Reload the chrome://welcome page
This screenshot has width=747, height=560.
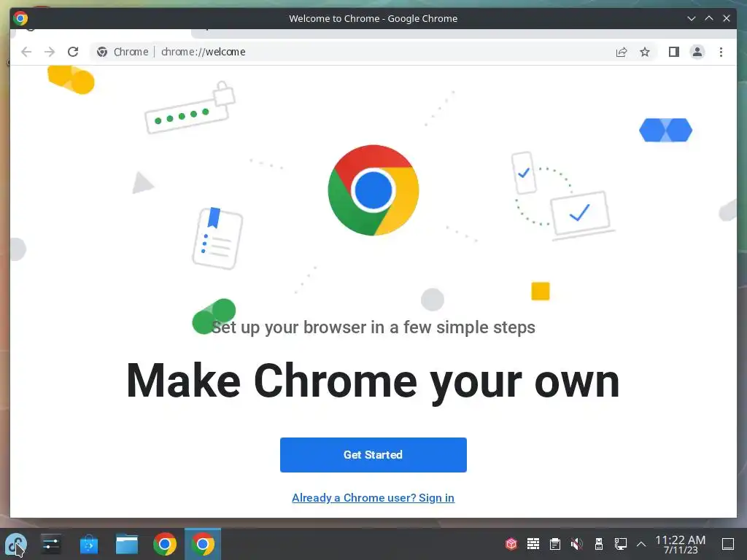[73, 52]
